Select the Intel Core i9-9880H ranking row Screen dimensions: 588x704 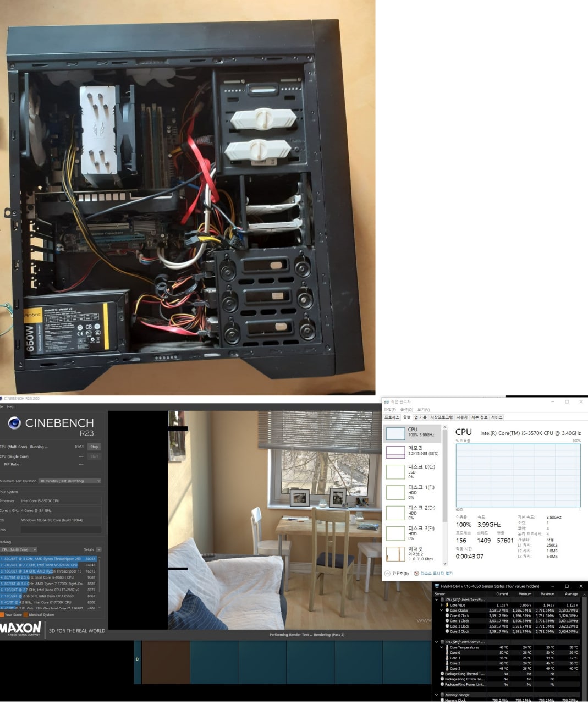48,577
